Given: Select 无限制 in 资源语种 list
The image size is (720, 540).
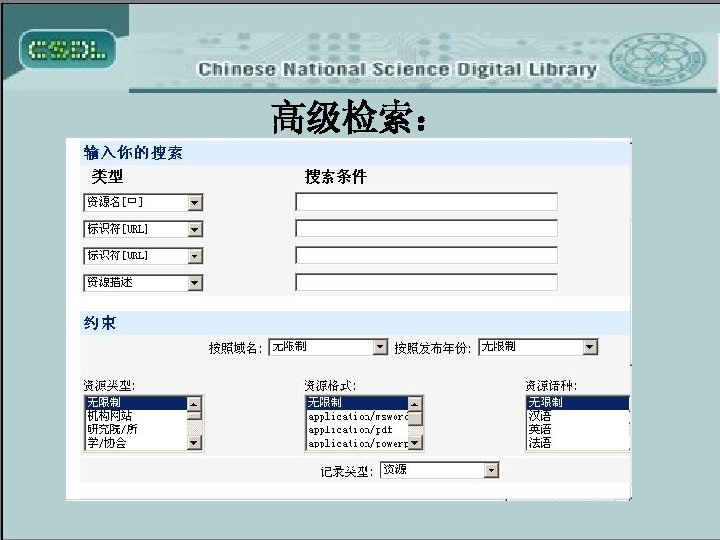Looking at the screenshot, I should 578,402.
